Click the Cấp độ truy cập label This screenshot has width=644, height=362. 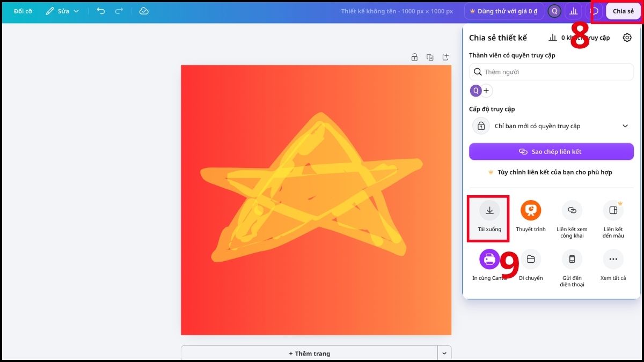click(x=492, y=109)
